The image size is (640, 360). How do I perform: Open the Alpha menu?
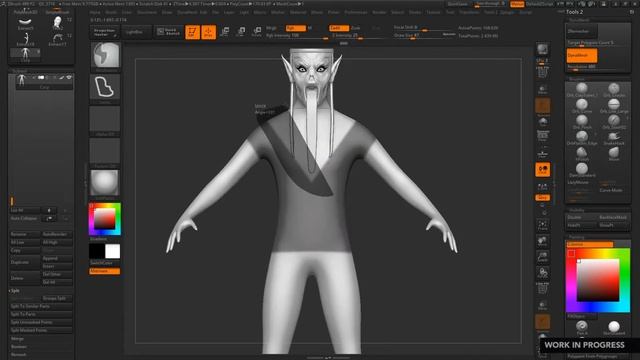[x=95, y=12]
